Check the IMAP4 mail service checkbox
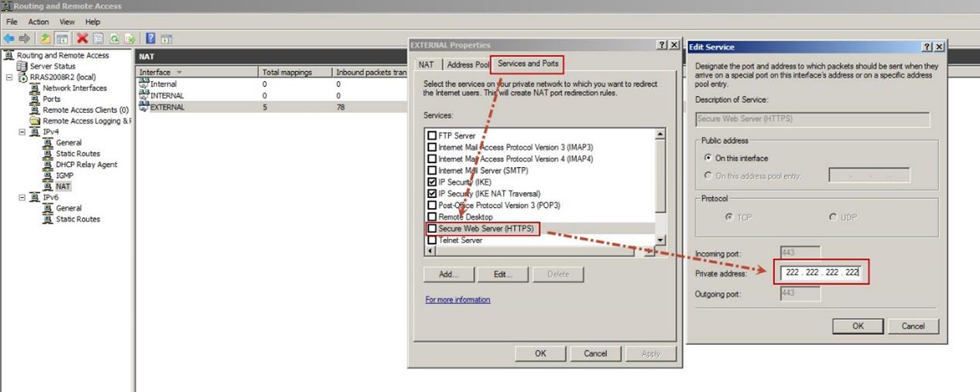Screen dimensions: 980x392 tap(432, 159)
